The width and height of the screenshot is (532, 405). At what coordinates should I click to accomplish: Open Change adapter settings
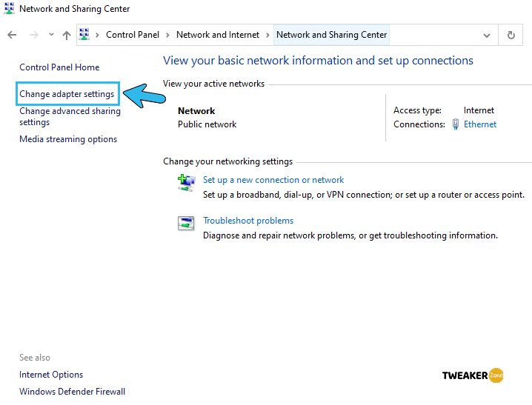67,94
